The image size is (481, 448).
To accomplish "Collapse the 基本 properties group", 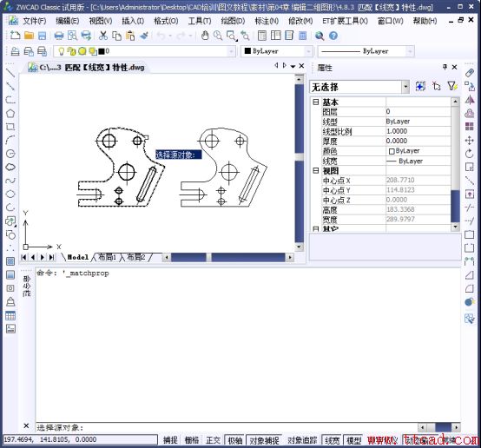I will pyautogui.click(x=316, y=102).
